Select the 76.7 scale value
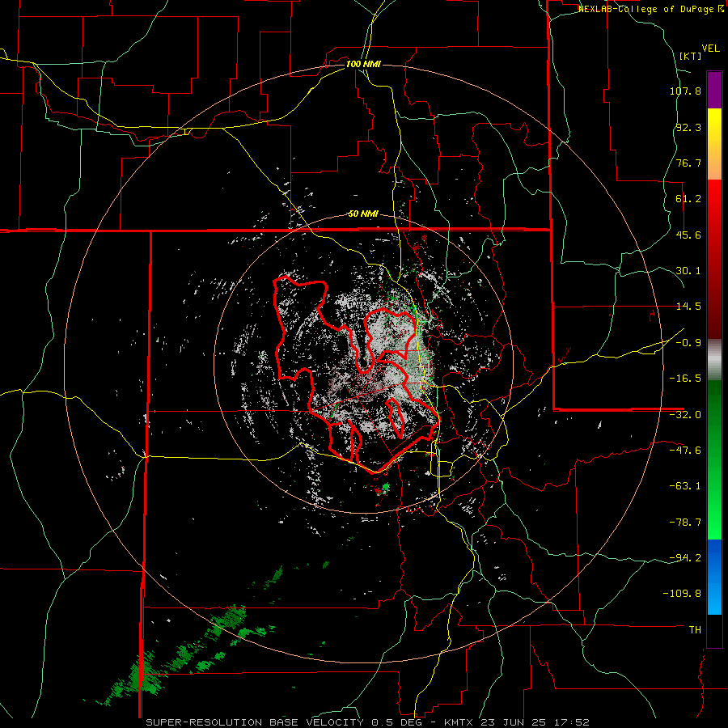Image resolution: width=728 pixels, height=728 pixels. coord(688,163)
